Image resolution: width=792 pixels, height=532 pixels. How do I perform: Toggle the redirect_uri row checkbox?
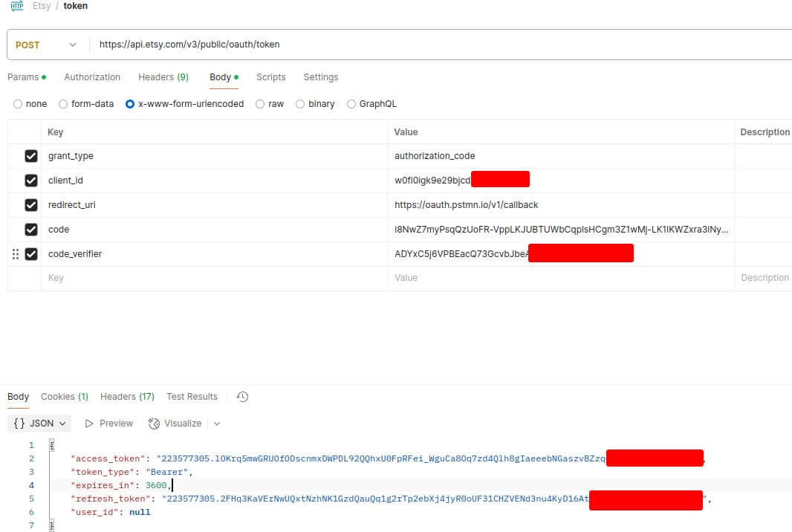click(x=31, y=205)
